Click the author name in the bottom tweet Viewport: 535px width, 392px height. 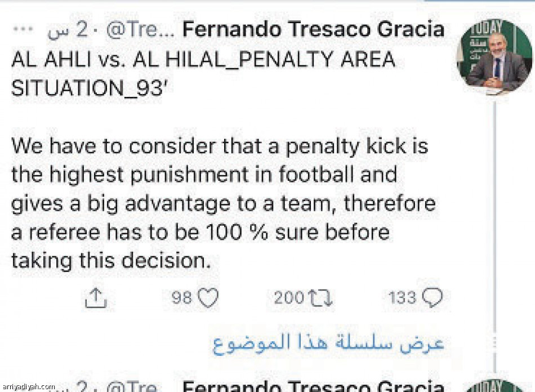(314, 386)
